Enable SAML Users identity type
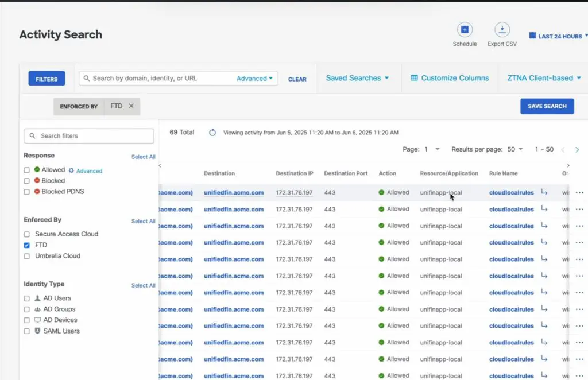588x380 pixels. point(26,331)
